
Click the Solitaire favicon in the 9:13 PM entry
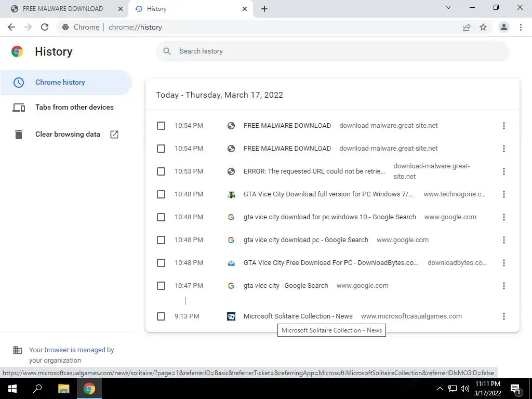[x=231, y=316]
